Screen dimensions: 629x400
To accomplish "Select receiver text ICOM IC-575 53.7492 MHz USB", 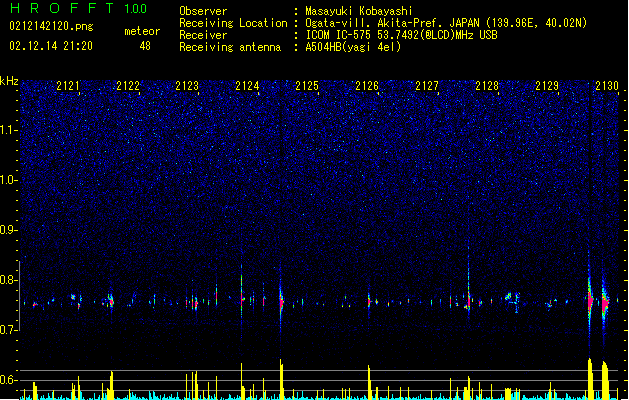I will tap(402, 35).
